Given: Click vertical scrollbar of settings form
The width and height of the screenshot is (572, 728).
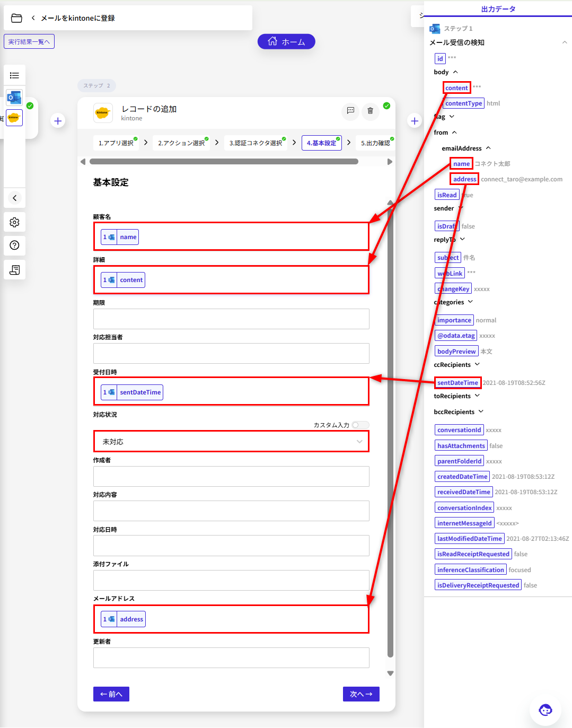Looking at the screenshot, I should [x=390, y=432].
